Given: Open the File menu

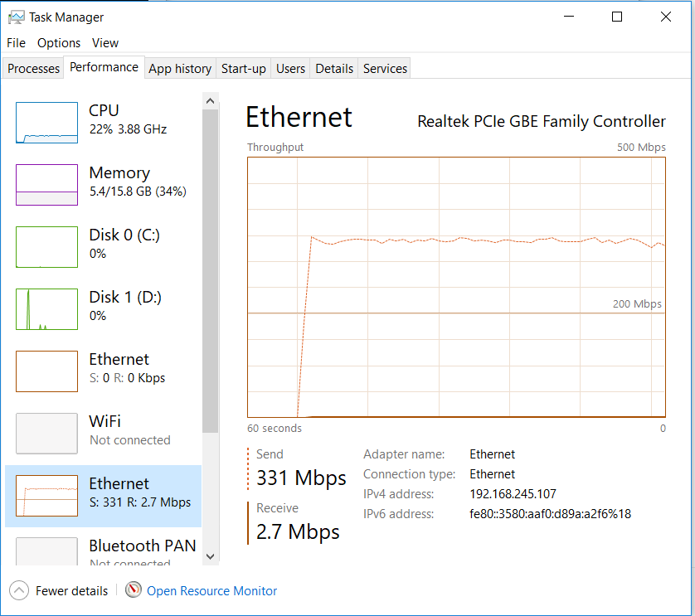Looking at the screenshot, I should [x=16, y=42].
